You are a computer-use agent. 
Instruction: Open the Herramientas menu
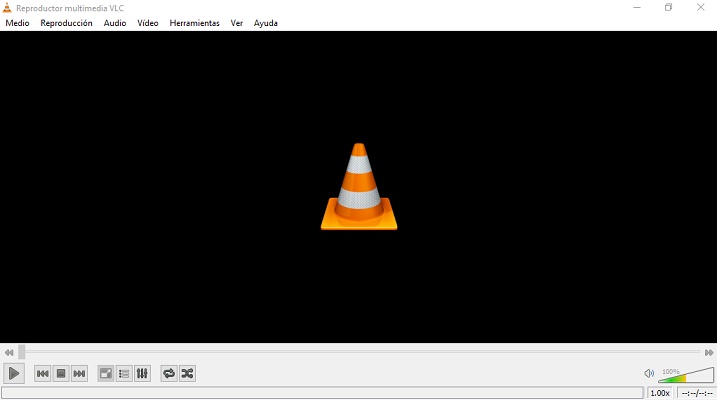194,23
